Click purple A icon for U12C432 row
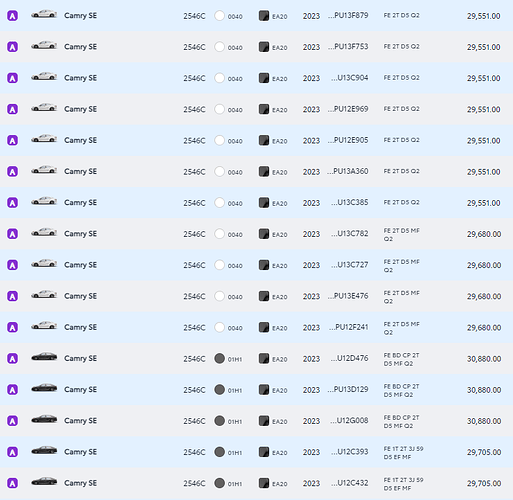513x500 pixels. click(12, 483)
